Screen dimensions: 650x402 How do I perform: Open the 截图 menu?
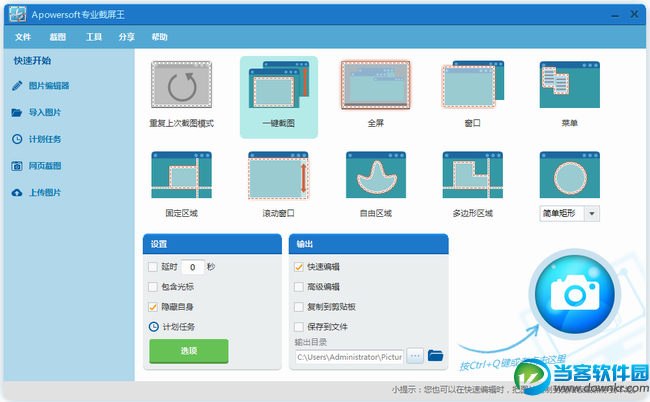(x=58, y=37)
